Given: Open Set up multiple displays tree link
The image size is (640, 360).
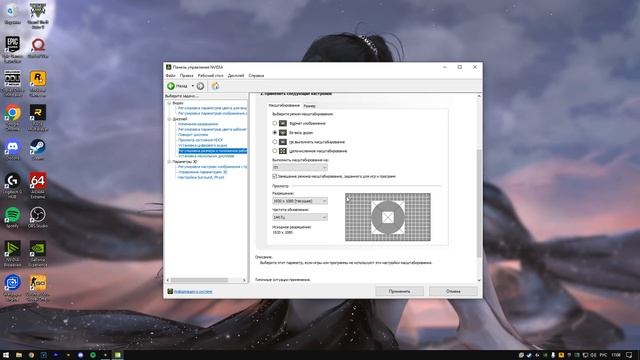Looking at the screenshot, I should point(206,156).
